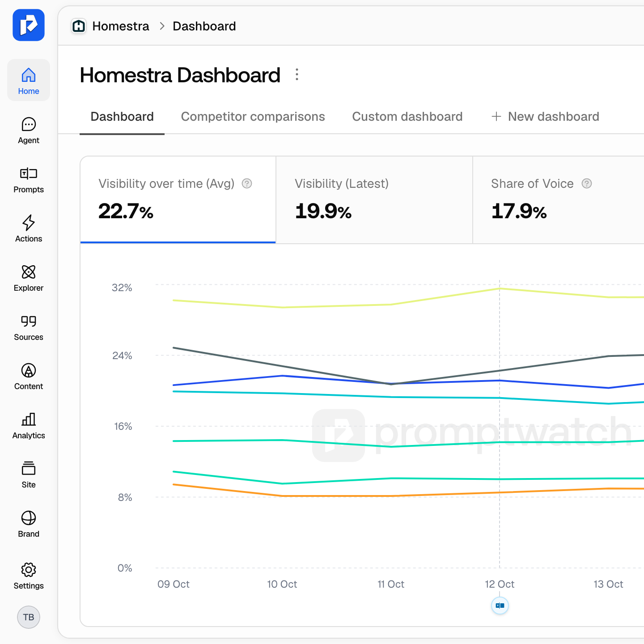
Task: Open the Site section
Action: pyautogui.click(x=29, y=474)
